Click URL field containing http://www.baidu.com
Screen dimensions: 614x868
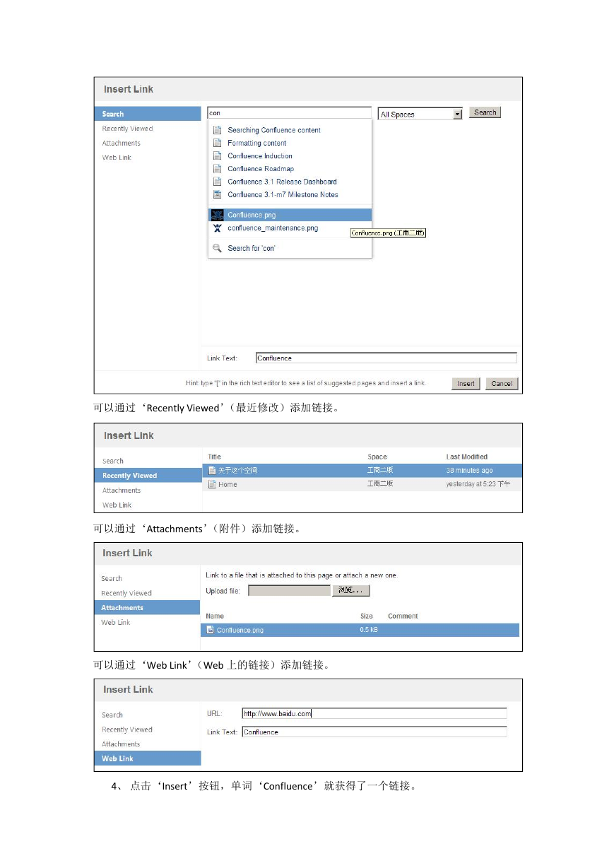coord(374,713)
